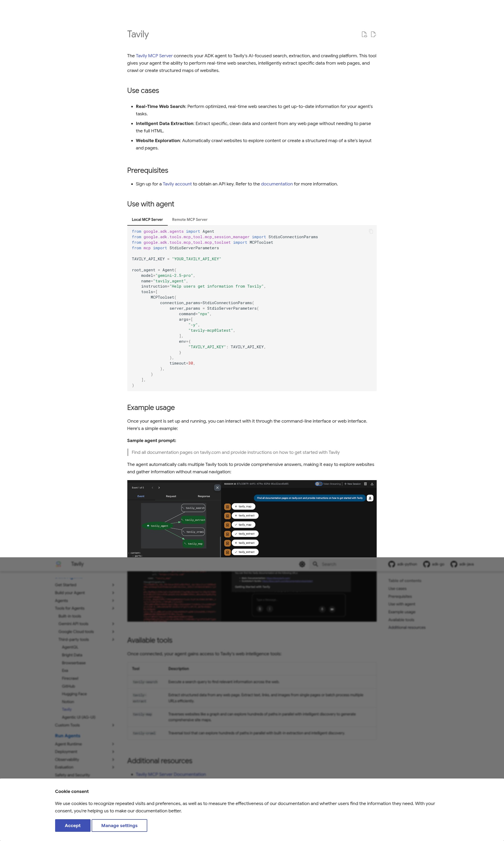Image resolution: width=504 pixels, height=841 pixels.
Task: Expand the Tools for Agents section
Action: 113,608
